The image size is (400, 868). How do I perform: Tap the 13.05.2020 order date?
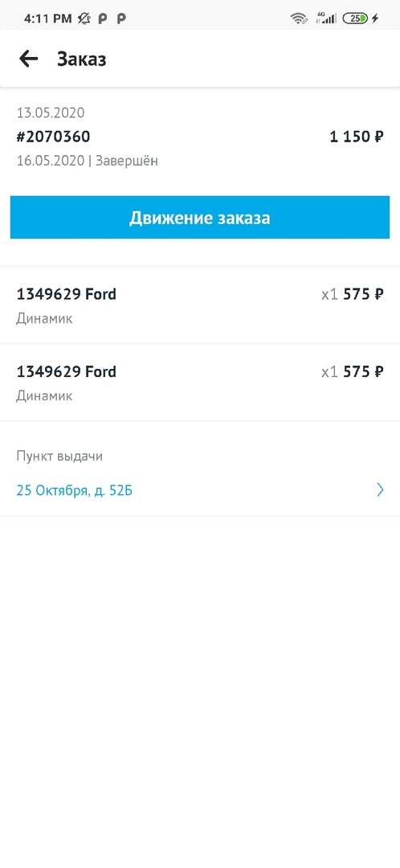point(51,113)
